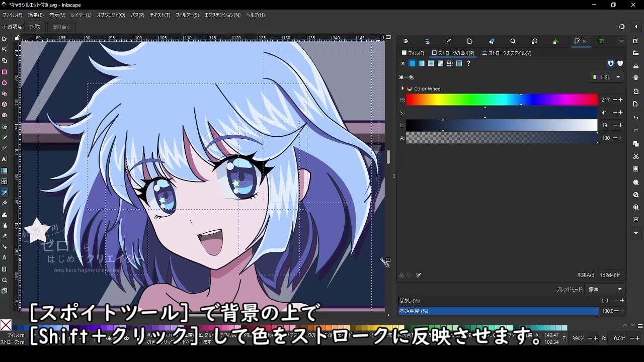Screen dimensions: 644x362
Task: Open the palette menu hamburger icon
Action: click(640, 326)
